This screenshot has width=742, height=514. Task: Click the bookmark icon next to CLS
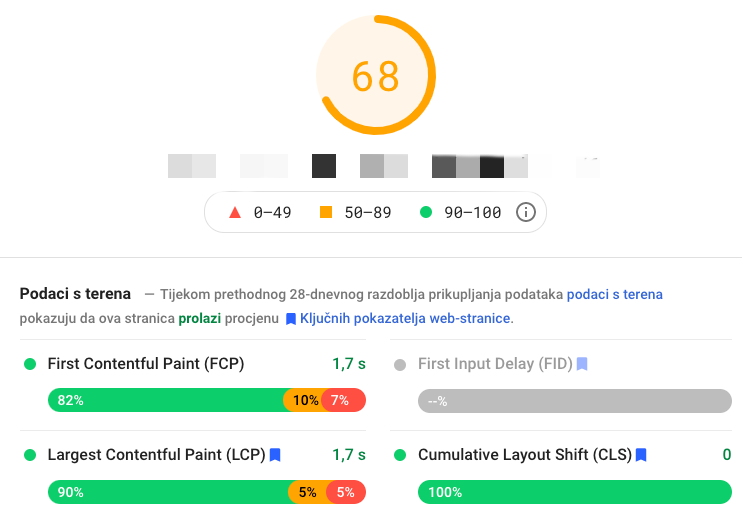click(x=641, y=455)
